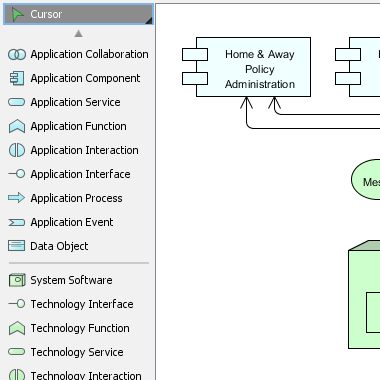The height and width of the screenshot is (380, 380).
Task: Pick the Data Object icon
Action: coord(16,246)
